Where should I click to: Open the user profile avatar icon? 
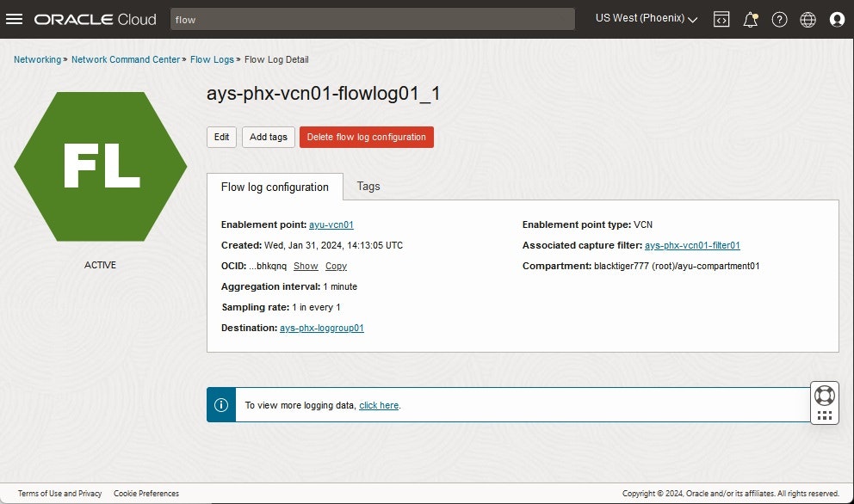[x=837, y=20]
